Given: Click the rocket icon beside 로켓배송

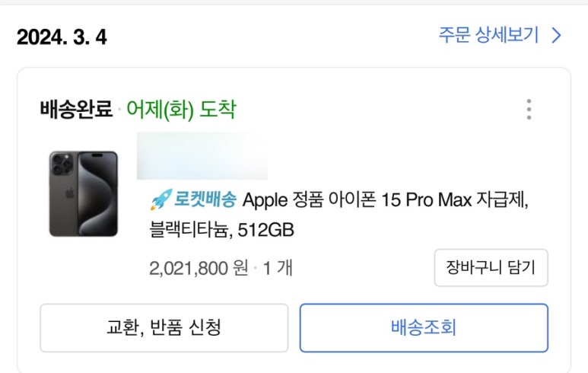Looking at the screenshot, I should coord(161,200).
